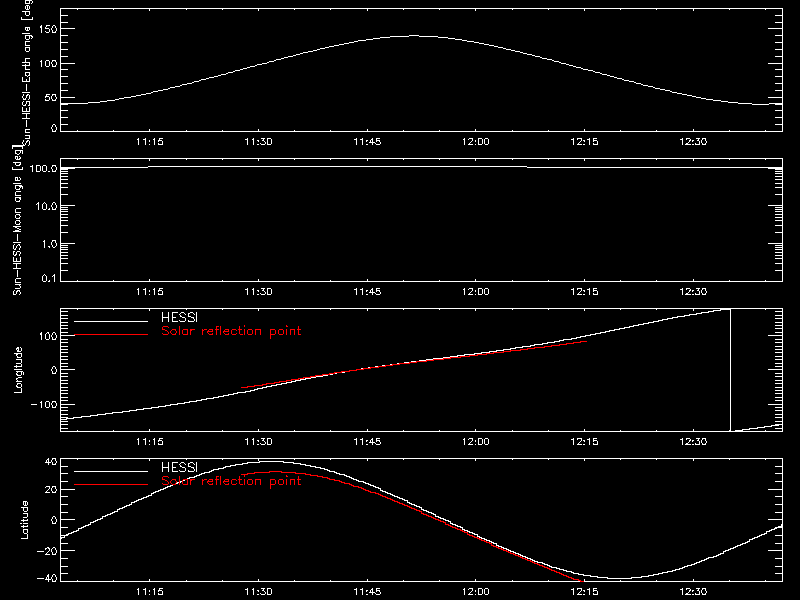Image resolution: width=800 pixels, height=600 pixels.
Task: Select the 12:00 label under Earth angle plot
Action: tap(476, 142)
